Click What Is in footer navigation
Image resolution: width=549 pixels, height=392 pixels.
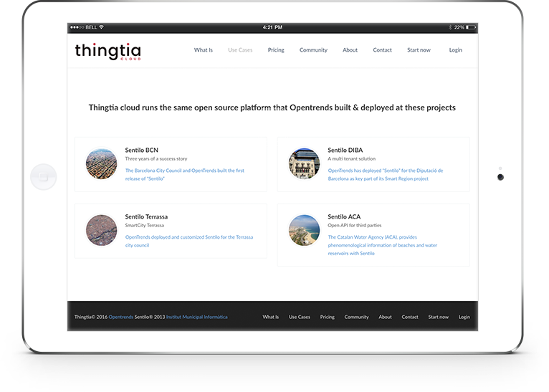pyautogui.click(x=271, y=317)
